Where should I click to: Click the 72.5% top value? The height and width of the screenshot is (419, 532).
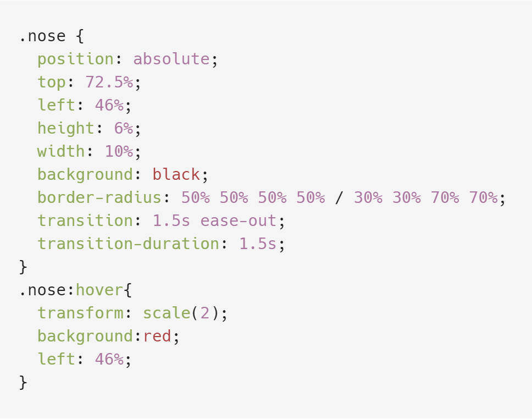click(x=109, y=82)
